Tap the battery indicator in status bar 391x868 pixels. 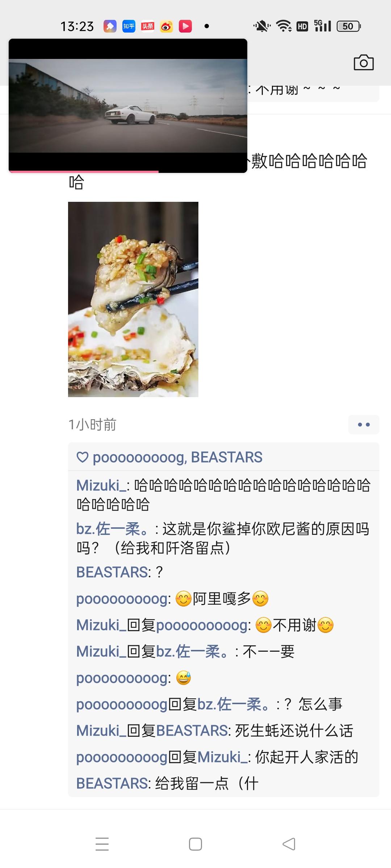click(349, 26)
